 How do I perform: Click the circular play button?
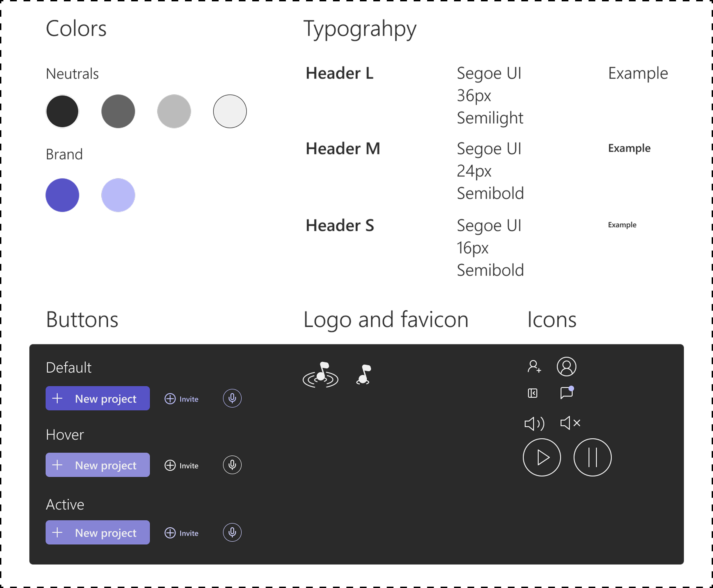[x=542, y=457]
